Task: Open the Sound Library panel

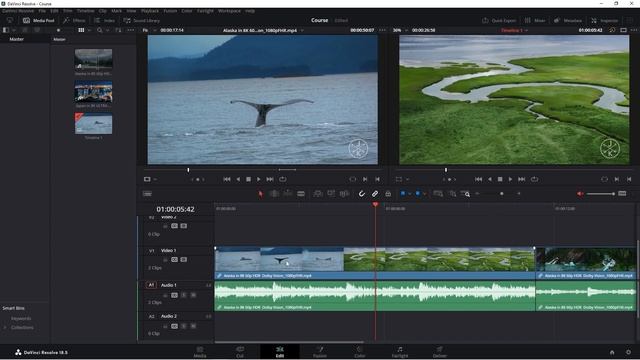Action: coord(142,20)
